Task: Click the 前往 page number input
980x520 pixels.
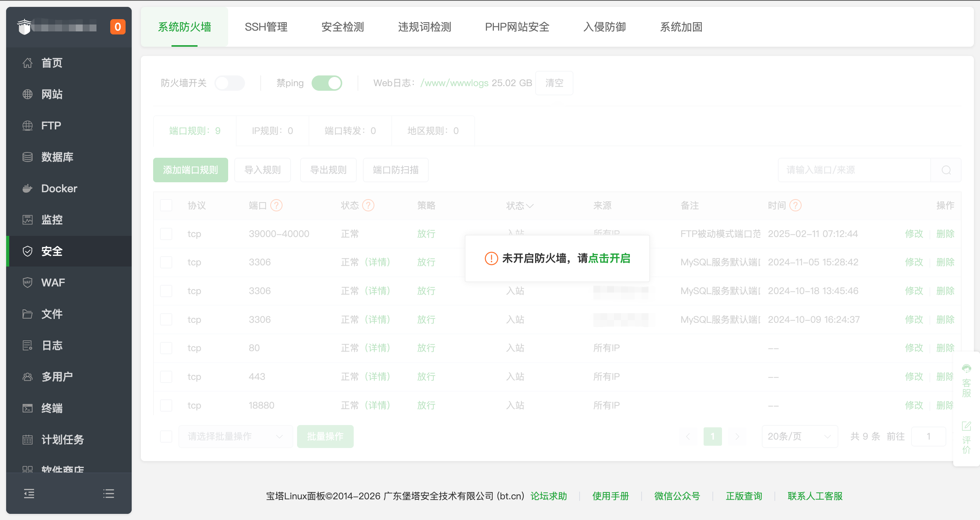Action: [x=929, y=437]
